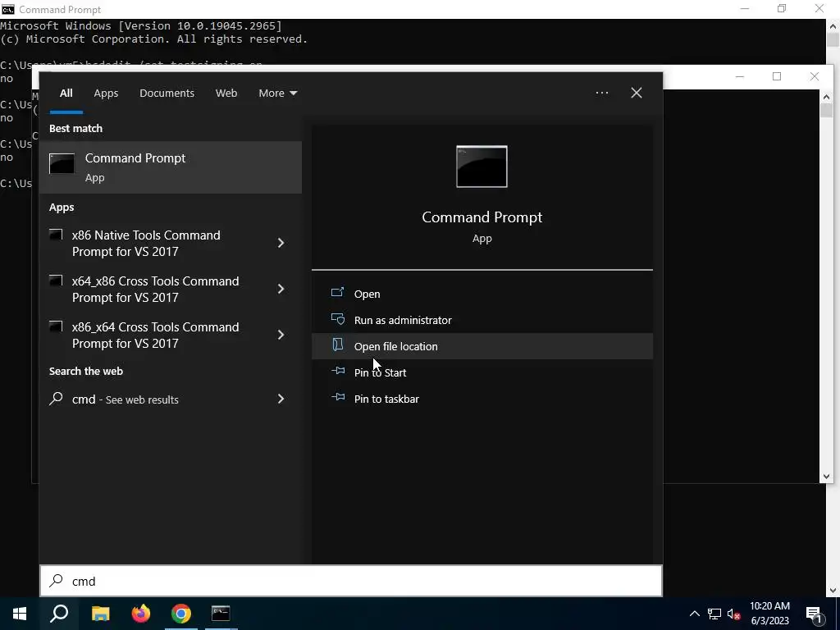Click the Open file location icon
The width and height of the screenshot is (840, 630).
tap(337, 345)
